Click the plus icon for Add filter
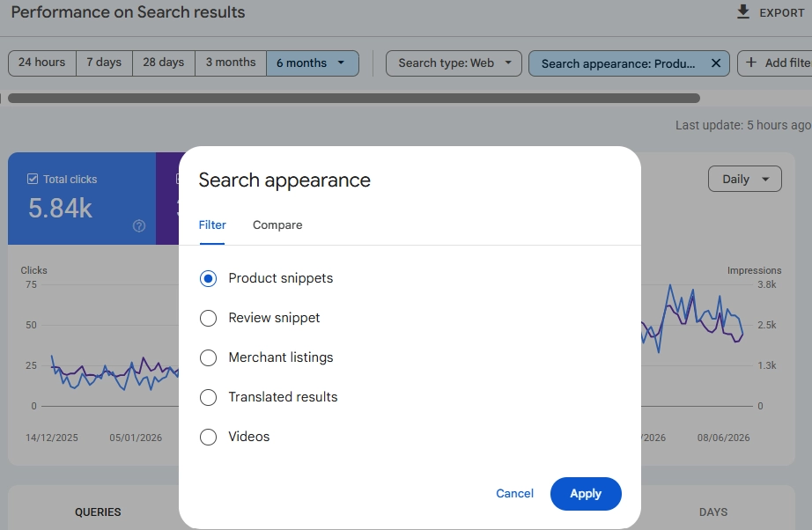This screenshot has height=530, width=812. pyautogui.click(x=751, y=63)
